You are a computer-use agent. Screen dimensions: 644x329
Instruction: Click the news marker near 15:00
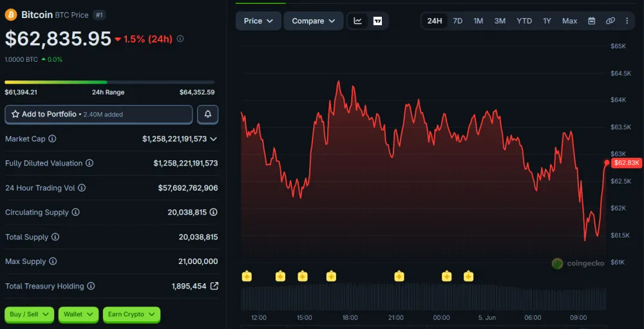(x=302, y=276)
